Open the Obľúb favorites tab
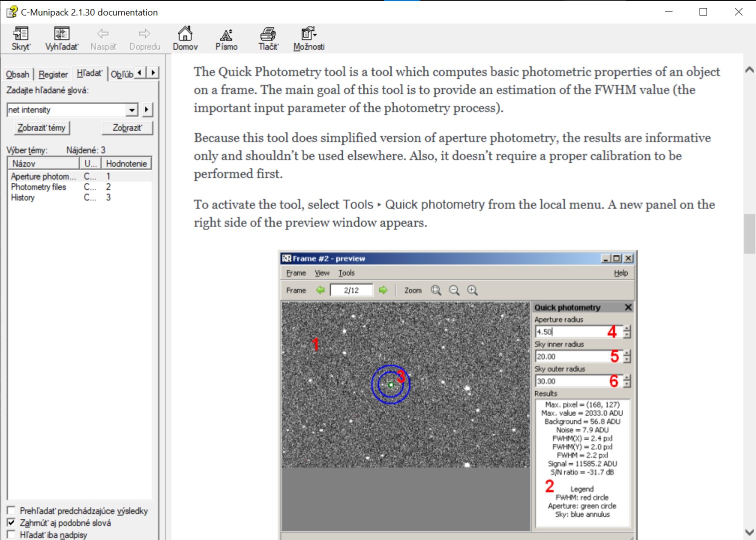 (122, 74)
